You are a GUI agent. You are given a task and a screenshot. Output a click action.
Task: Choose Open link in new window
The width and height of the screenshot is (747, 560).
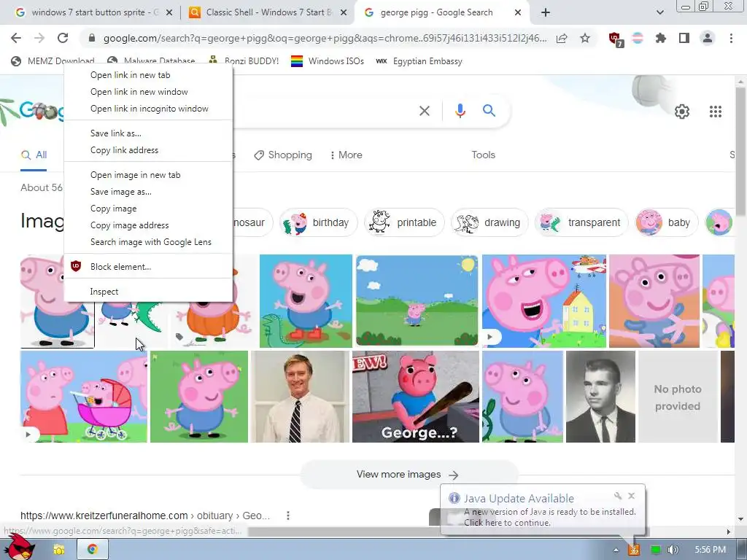148,91
